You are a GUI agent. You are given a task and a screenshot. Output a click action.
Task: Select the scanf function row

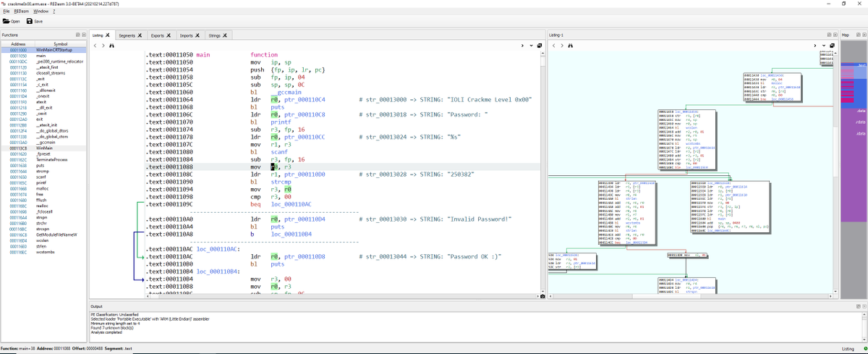(x=43, y=177)
